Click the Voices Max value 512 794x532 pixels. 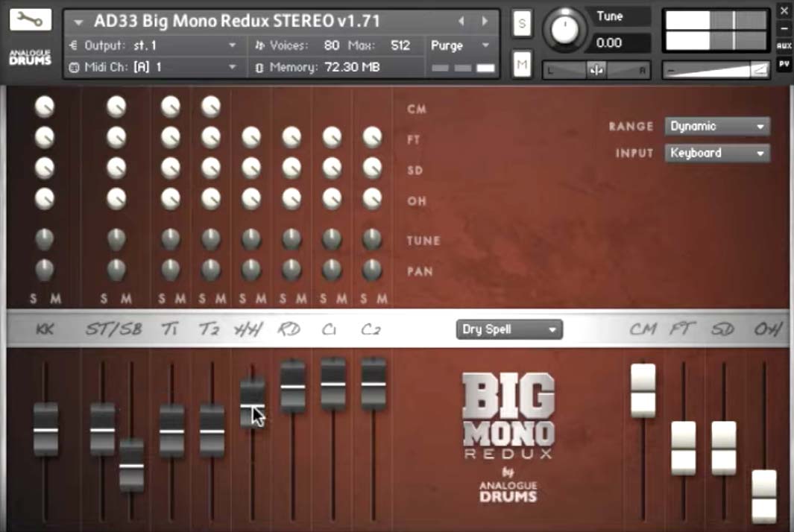400,45
